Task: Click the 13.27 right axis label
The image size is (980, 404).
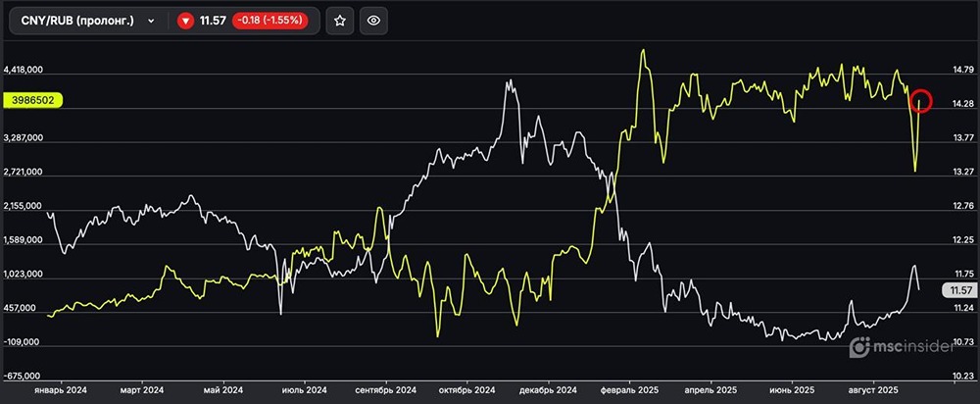Action: pos(962,172)
